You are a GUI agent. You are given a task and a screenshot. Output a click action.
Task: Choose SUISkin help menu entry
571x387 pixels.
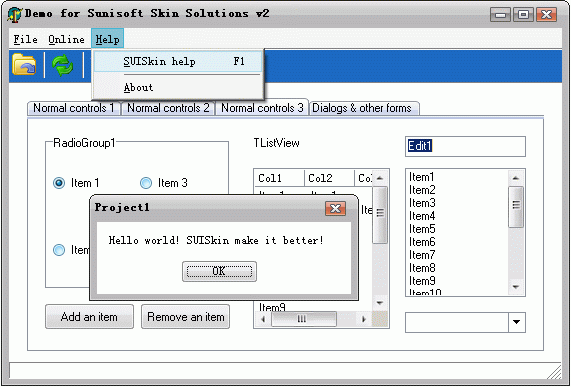[x=178, y=62]
